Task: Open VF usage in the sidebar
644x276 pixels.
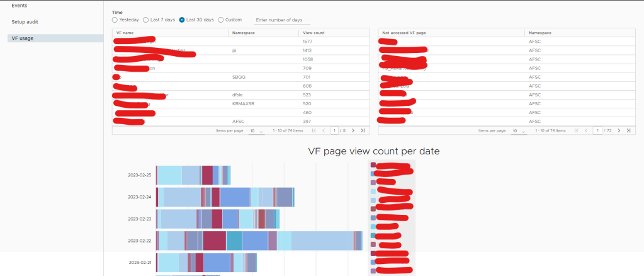Action: pos(55,38)
